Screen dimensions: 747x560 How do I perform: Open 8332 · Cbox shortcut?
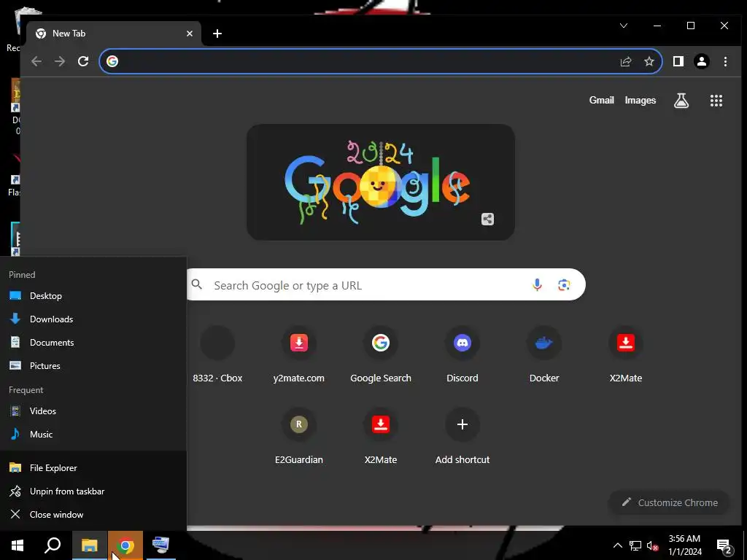click(217, 356)
